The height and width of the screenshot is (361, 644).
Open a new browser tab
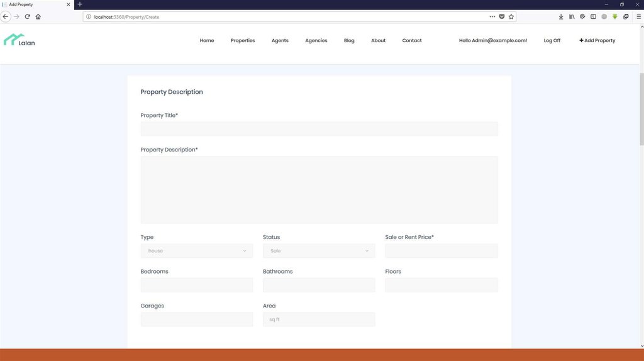80,4
